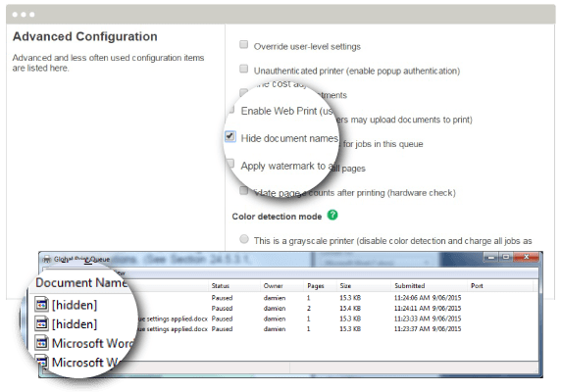Screen dimensions: 561x392
Task: Click second [hidden] document icon
Action: (41, 323)
